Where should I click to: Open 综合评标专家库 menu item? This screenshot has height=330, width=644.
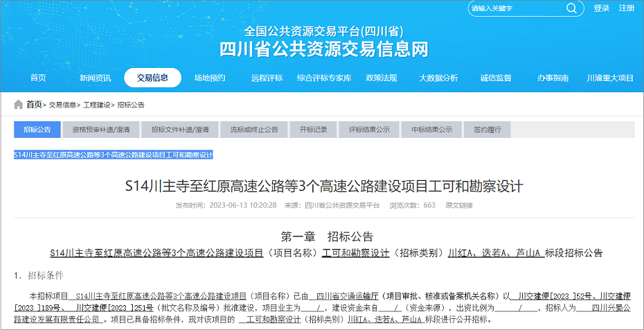point(324,78)
